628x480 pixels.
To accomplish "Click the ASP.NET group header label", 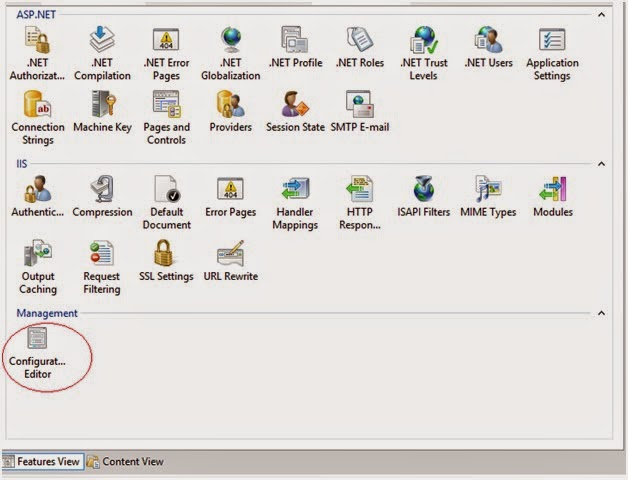I will 36,15.
